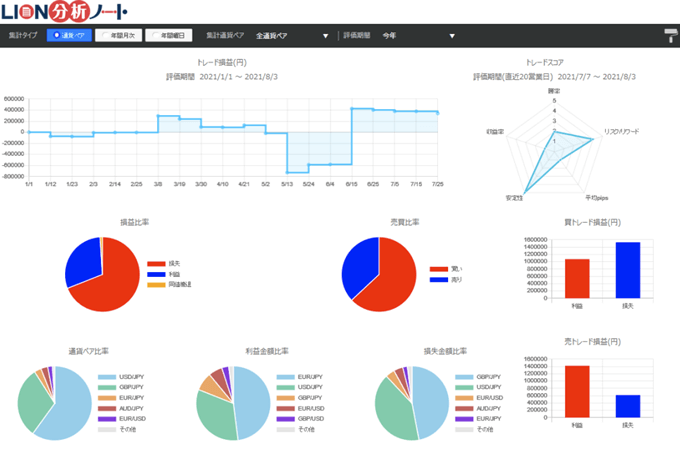680x460 pixels.
Task: Click the トレード損益(円) chart title
Action: tap(222, 62)
